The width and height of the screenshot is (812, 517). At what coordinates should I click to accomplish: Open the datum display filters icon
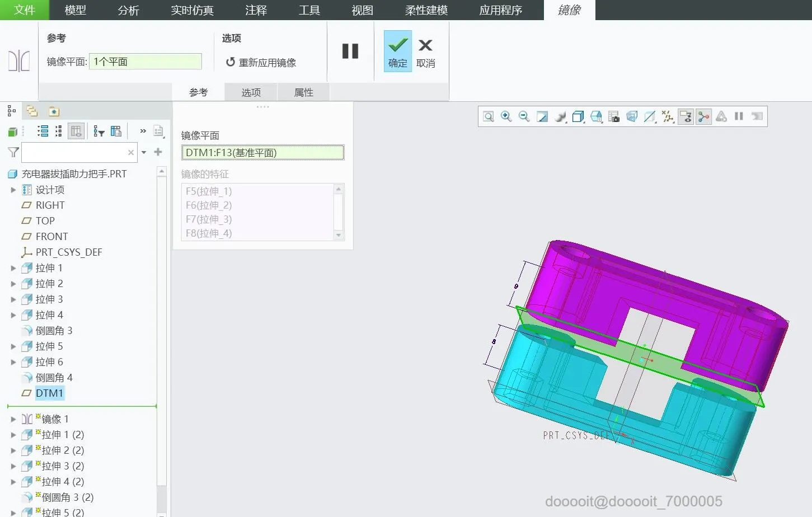668,116
